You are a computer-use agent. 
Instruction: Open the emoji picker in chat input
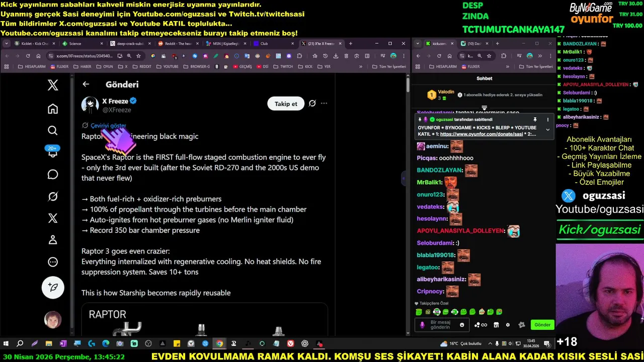pos(462,325)
